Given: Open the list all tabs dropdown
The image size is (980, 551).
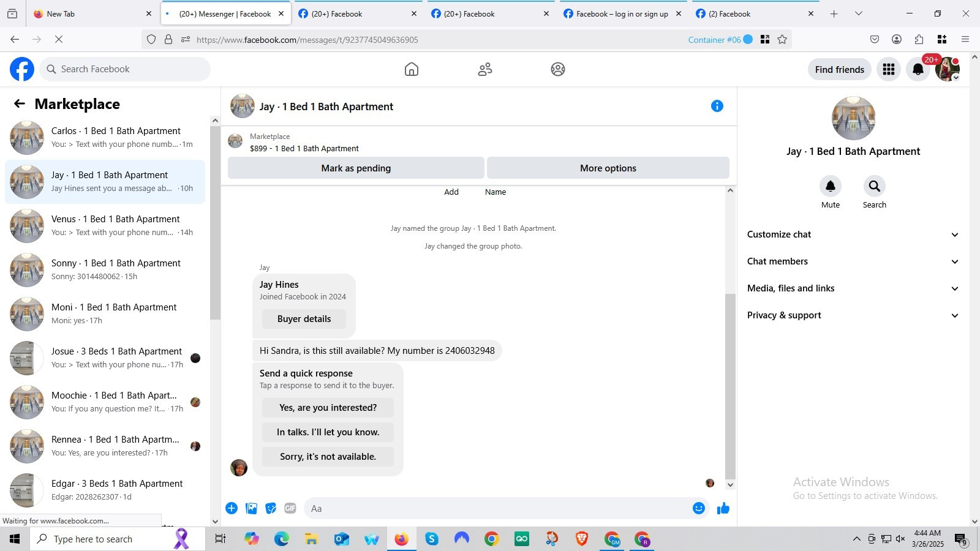Looking at the screenshot, I should point(858,13).
